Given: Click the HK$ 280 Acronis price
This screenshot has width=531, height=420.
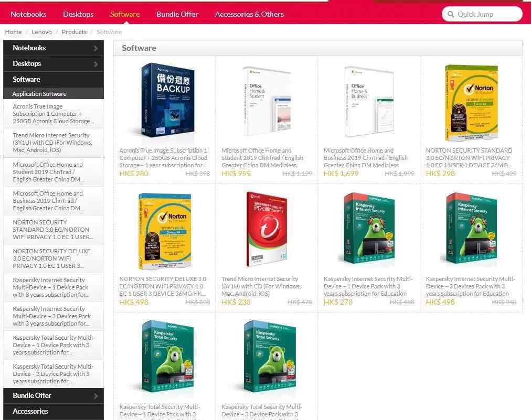Looking at the screenshot, I should tap(134, 174).
